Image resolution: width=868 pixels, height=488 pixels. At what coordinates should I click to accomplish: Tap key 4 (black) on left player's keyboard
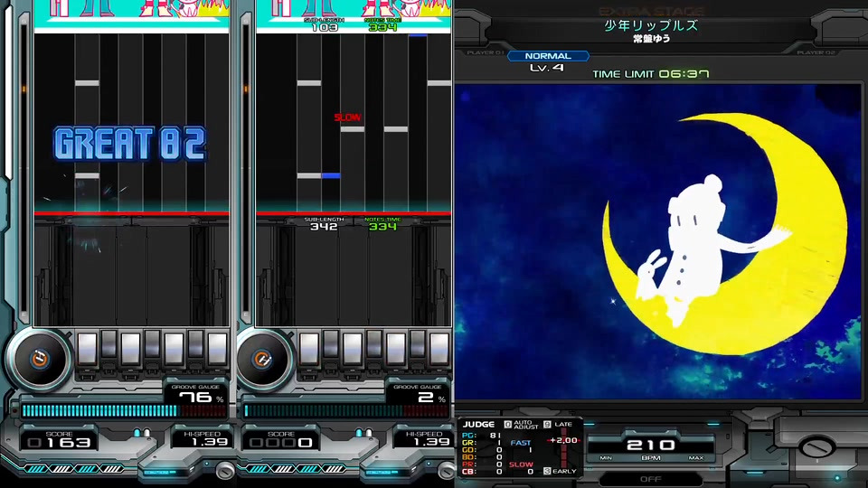pyautogui.click(x=152, y=344)
